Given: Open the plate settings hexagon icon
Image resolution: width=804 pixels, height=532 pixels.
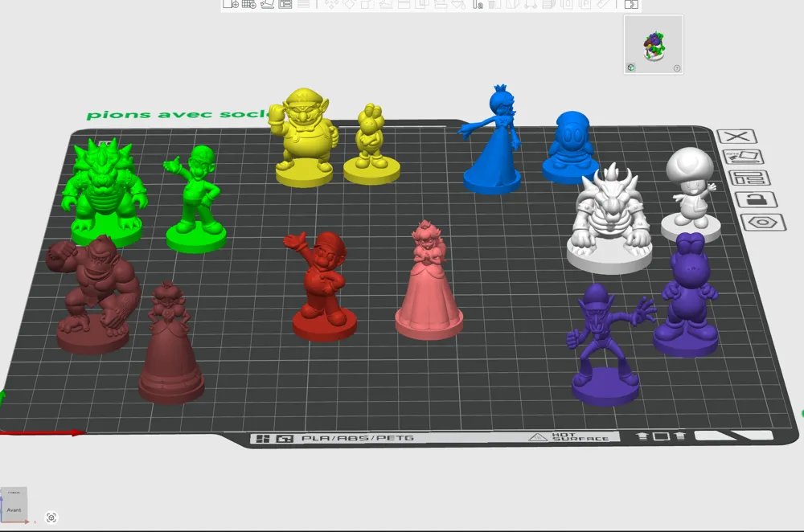Looking at the screenshot, I should pos(763,223).
